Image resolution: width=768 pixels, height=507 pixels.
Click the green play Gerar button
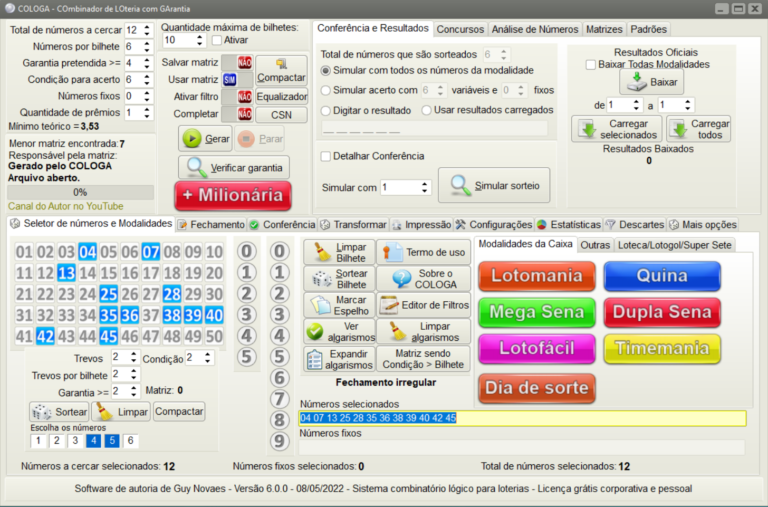tap(205, 139)
